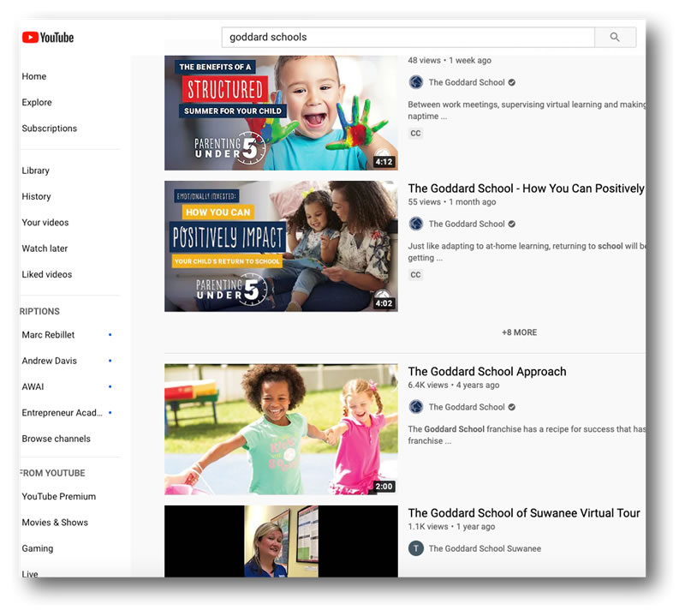Open the Explore section
This screenshot has width=685, height=616.
(x=37, y=102)
